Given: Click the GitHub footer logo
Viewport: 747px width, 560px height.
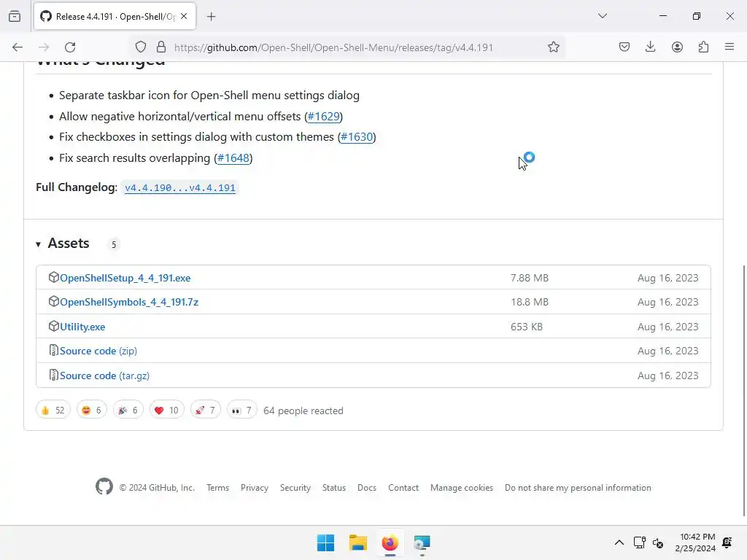Looking at the screenshot, I should click(x=104, y=486).
